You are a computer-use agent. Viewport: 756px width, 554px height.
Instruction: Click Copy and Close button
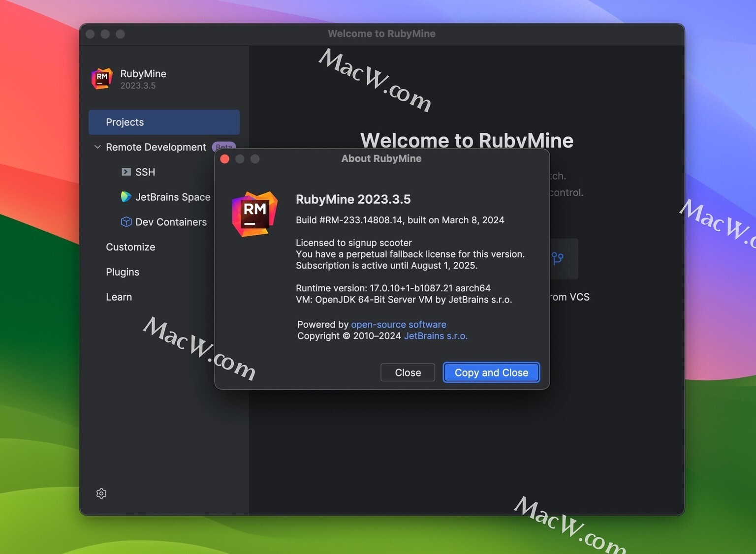tap(491, 372)
